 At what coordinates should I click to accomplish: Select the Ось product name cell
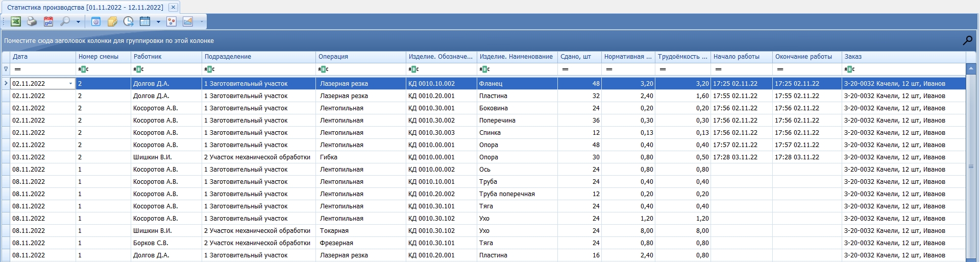517,169
